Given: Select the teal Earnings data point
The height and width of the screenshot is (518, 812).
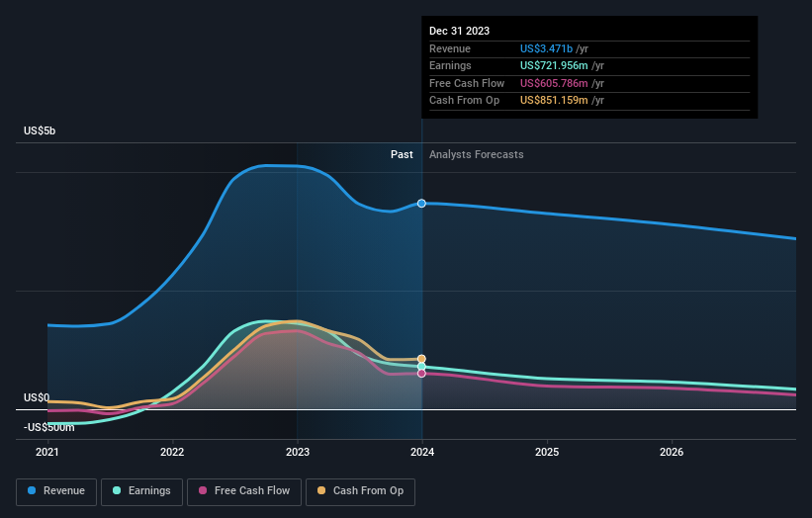Looking at the screenshot, I should point(421,367).
